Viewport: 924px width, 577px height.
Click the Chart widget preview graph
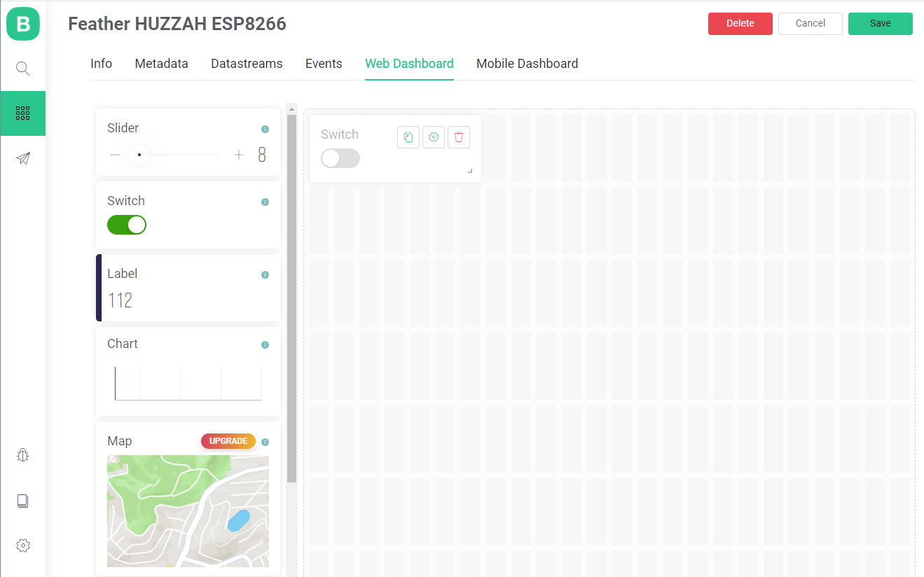[188, 383]
